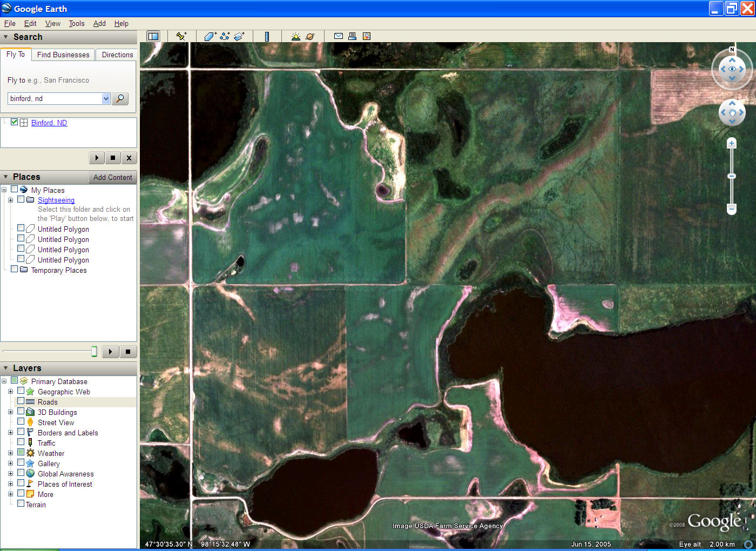Add a polygon from toolbar
Viewport: 756px width, 551px height.
click(210, 36)
